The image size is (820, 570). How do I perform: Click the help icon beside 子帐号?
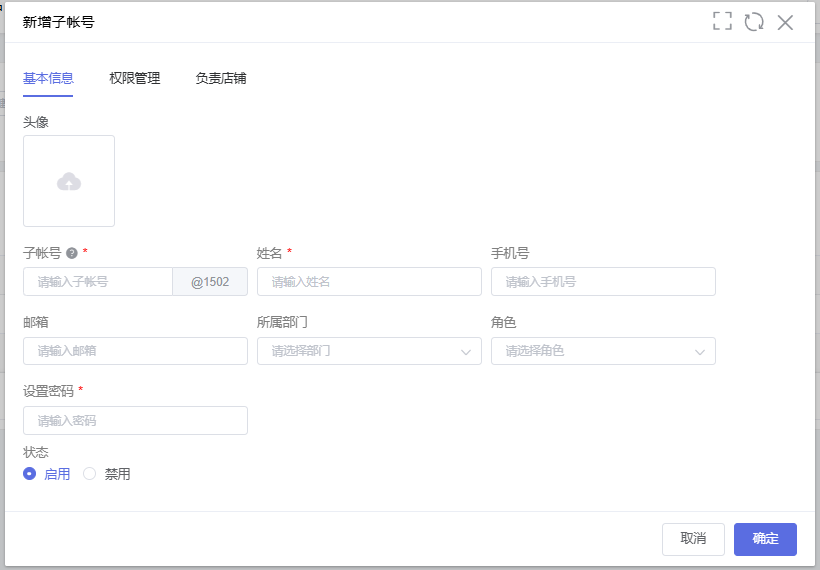72,253
